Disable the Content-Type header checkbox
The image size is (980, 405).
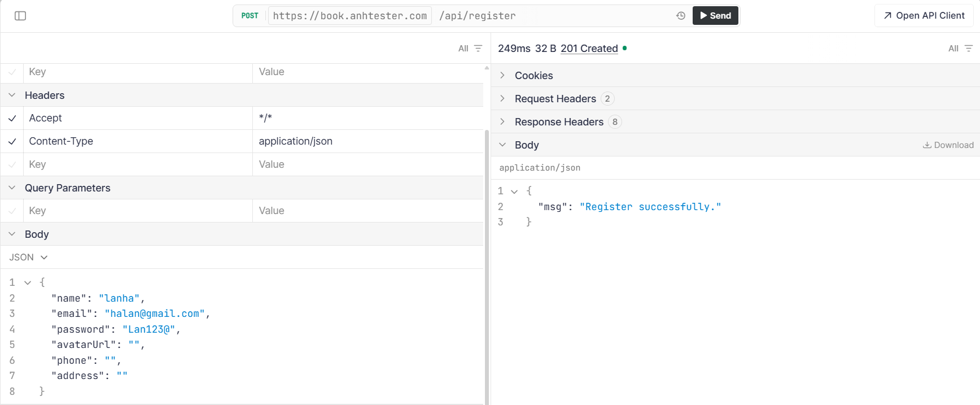pyautogui.click(x=12, y=142)
